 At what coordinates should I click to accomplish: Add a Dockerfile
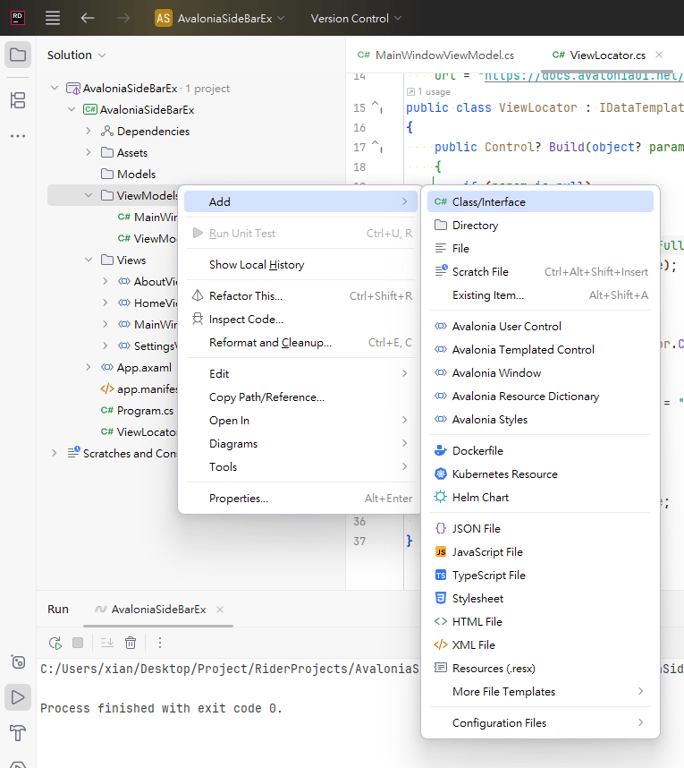coord(540,451)
